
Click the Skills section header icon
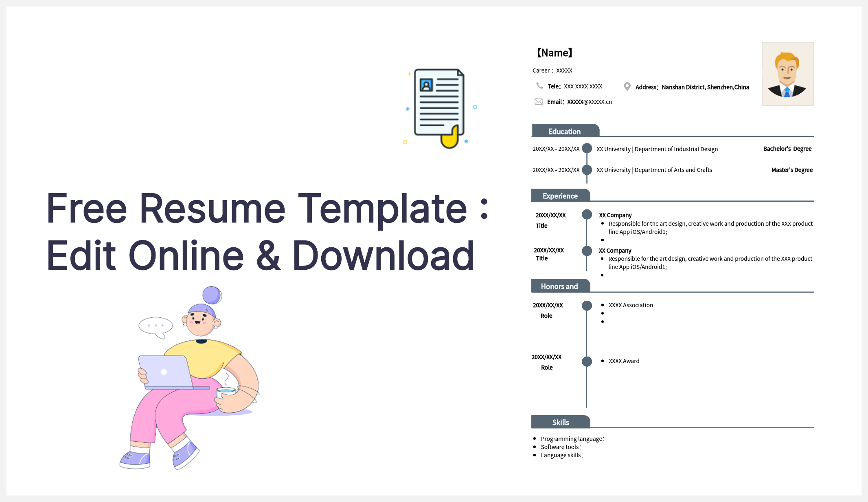point(560,422)
